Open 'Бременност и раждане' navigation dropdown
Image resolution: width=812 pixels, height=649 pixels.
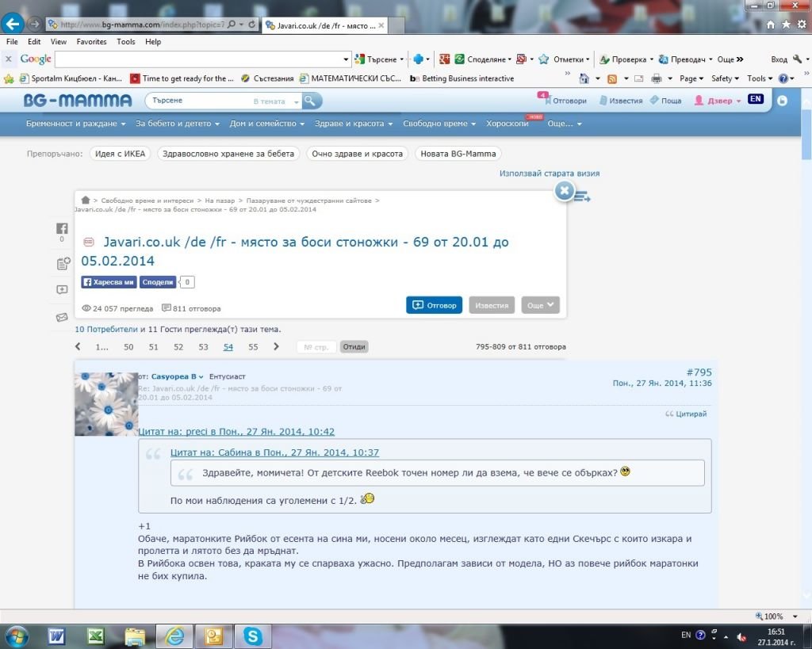click(x=75, y=124)
